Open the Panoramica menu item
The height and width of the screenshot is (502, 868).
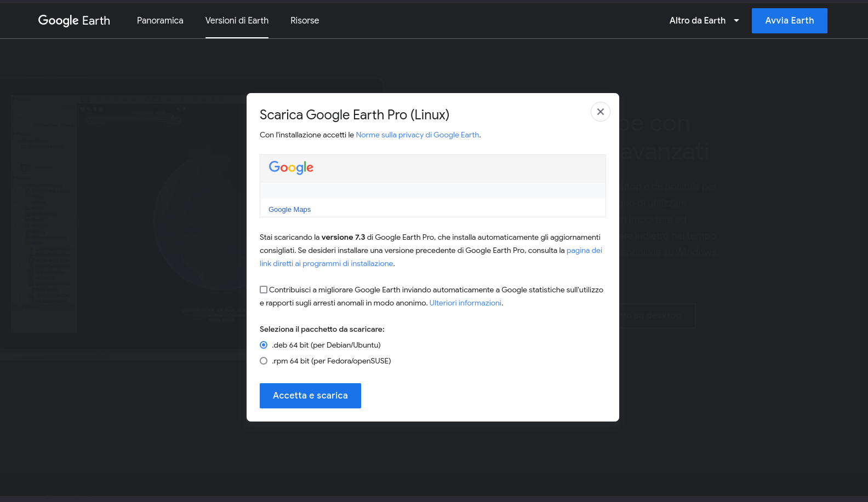[160, 21]
